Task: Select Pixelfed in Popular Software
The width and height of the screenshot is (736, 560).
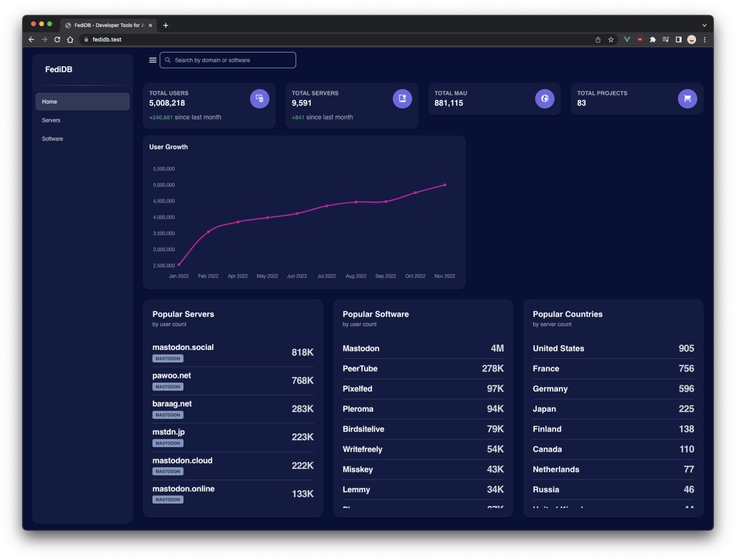Action: [423, 389]
